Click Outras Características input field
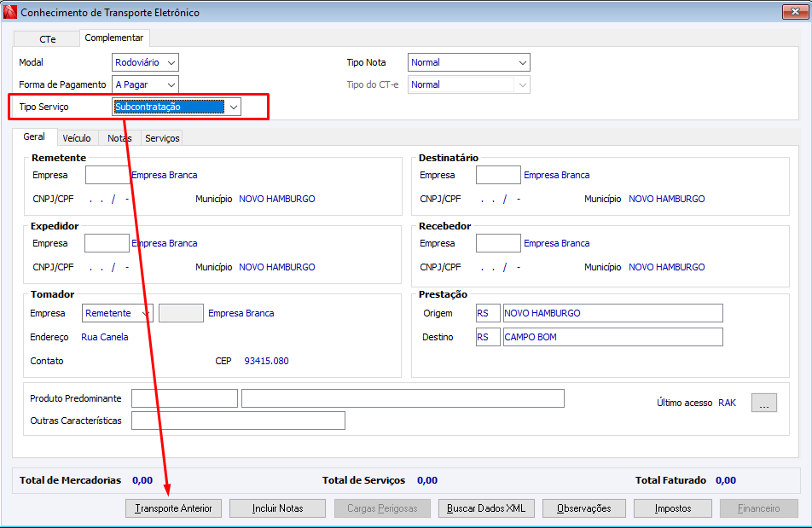Screen dimensions: 812x528 pyautogui.click(x=238, y=421)
